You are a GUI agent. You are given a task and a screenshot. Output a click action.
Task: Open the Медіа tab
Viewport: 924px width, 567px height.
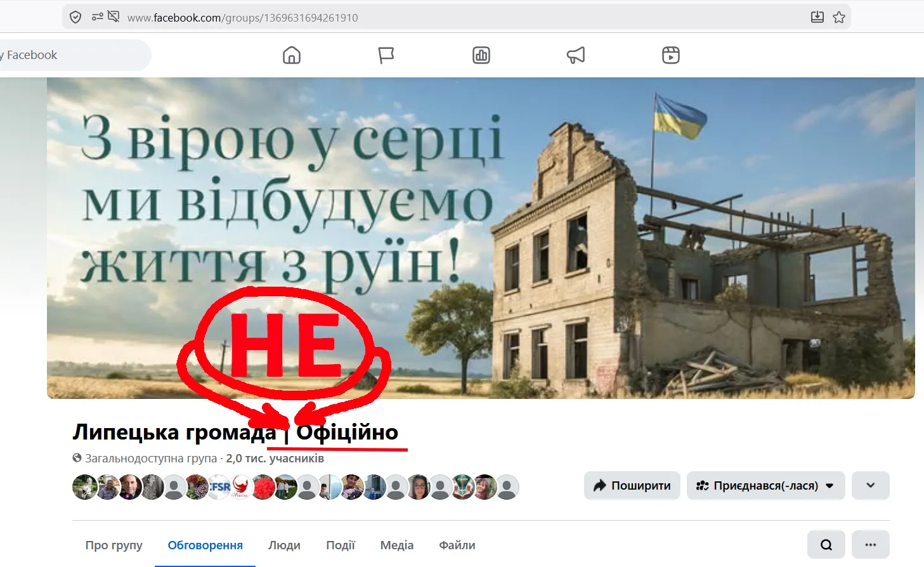tap(397, 545)
